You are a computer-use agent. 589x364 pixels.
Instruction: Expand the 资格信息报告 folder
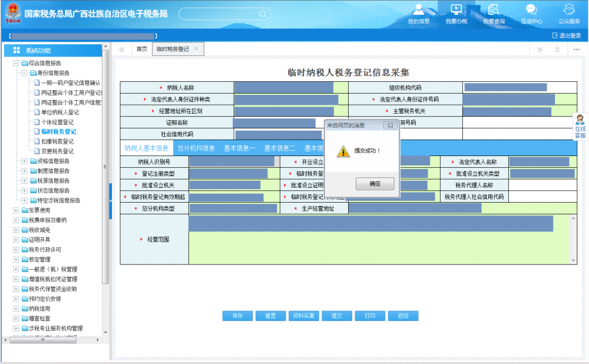click(24, 161)
